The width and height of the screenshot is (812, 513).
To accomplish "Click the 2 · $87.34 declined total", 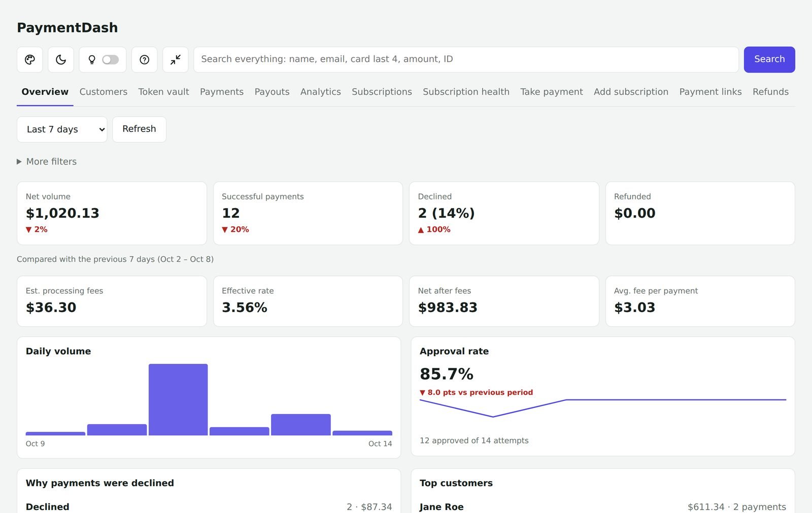I will point(369,507).
